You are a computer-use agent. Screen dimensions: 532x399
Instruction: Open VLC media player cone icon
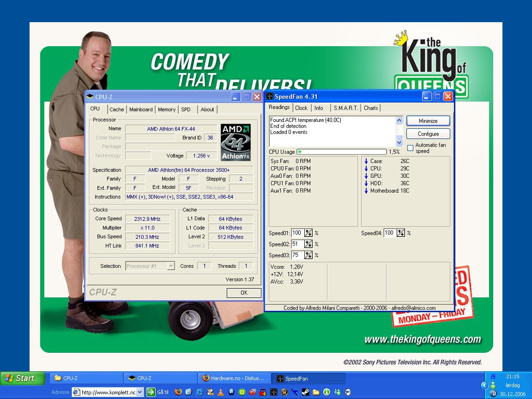[221, 392]
